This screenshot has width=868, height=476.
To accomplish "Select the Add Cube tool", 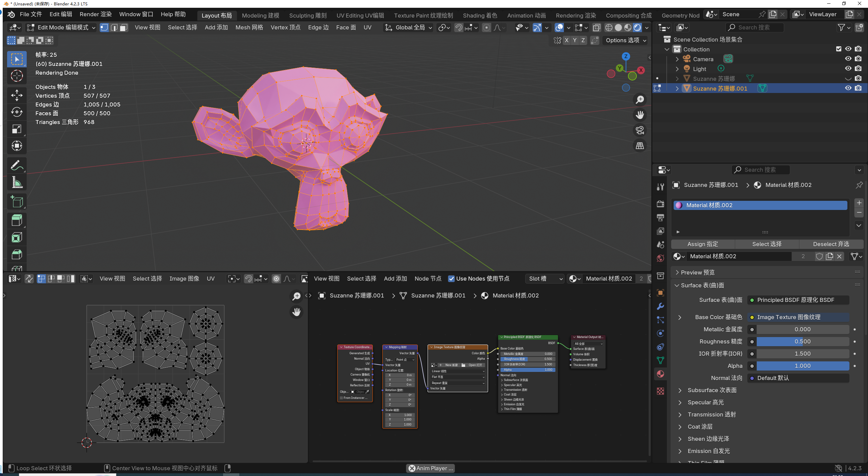I will pos(17,202).
